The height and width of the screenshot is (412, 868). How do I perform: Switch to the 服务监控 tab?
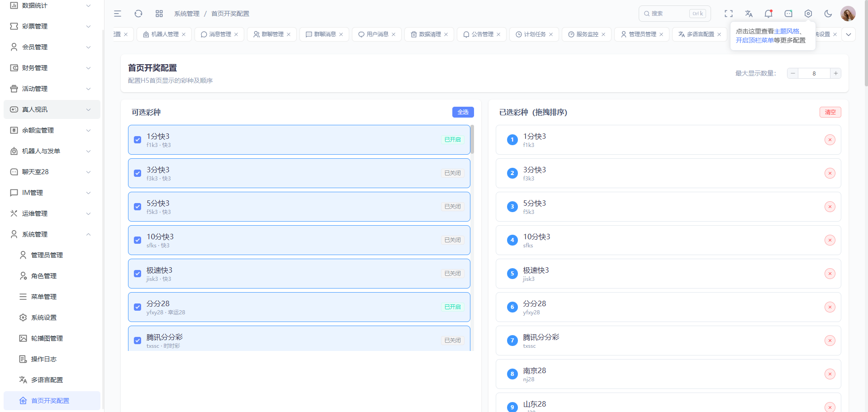(587, 34)
